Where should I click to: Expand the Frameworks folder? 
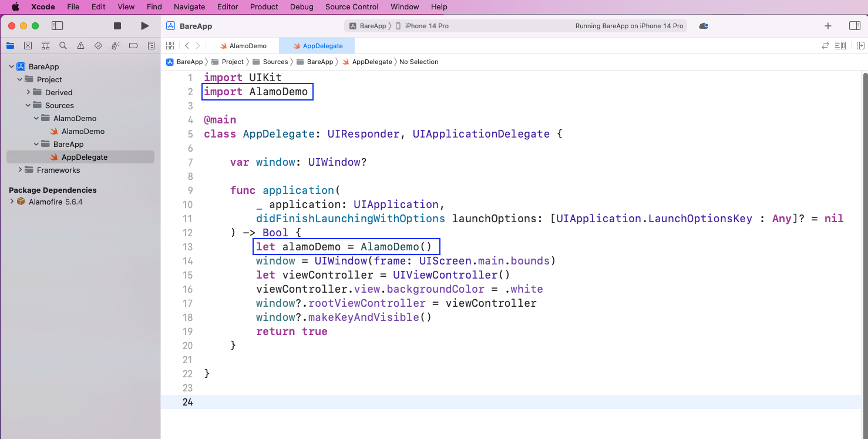click(x=20, y=170)
